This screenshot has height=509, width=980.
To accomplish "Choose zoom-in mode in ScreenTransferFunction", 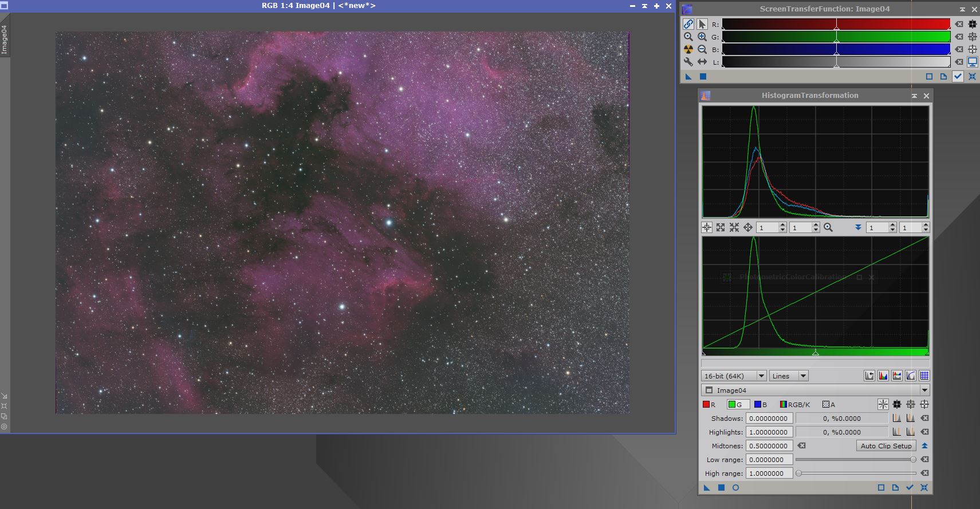I will (x=702, y=37).
